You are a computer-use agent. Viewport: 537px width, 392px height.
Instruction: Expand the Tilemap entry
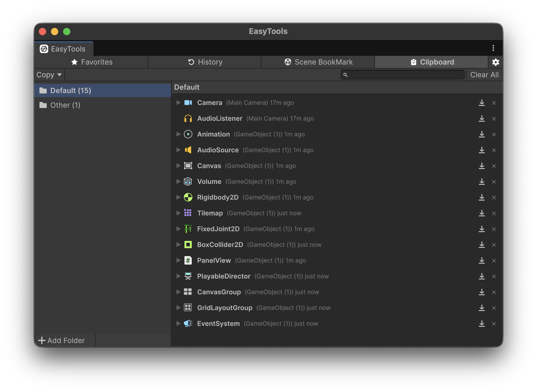(178, 213)
